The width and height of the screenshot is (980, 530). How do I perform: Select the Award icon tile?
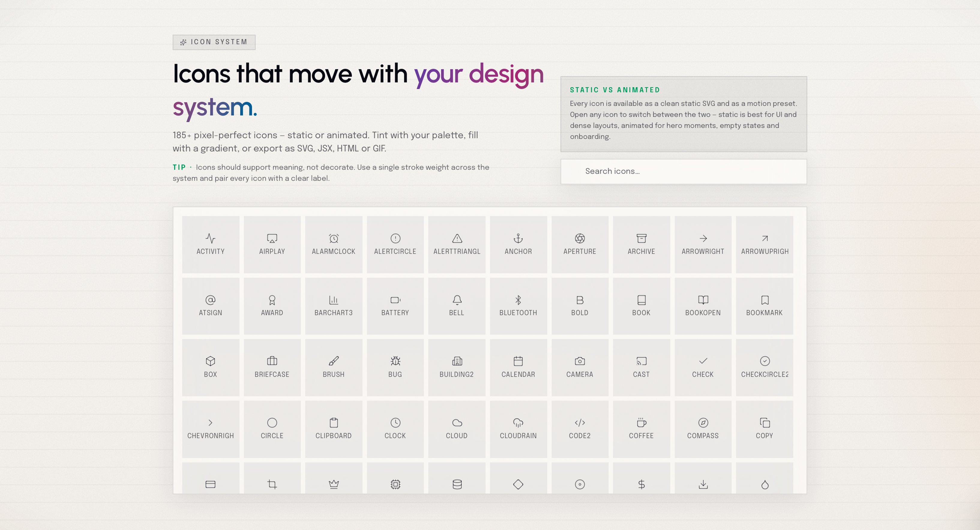[272, 306]
